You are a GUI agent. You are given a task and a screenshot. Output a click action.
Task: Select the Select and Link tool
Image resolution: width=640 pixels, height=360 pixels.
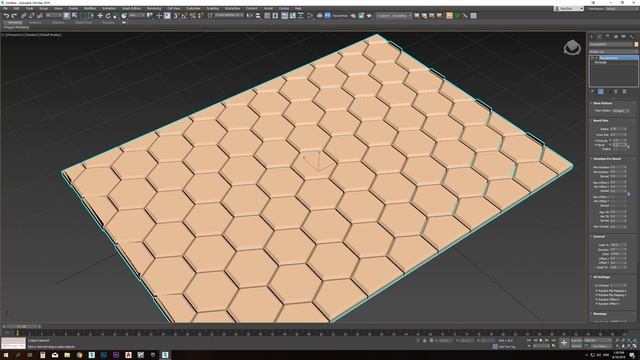pyautogui.click(x=24, y=16)
